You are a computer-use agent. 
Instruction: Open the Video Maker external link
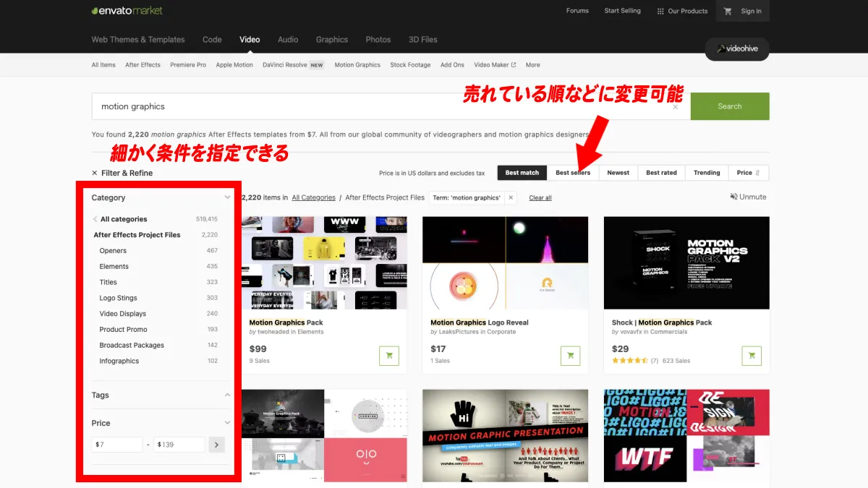(495, 65)
